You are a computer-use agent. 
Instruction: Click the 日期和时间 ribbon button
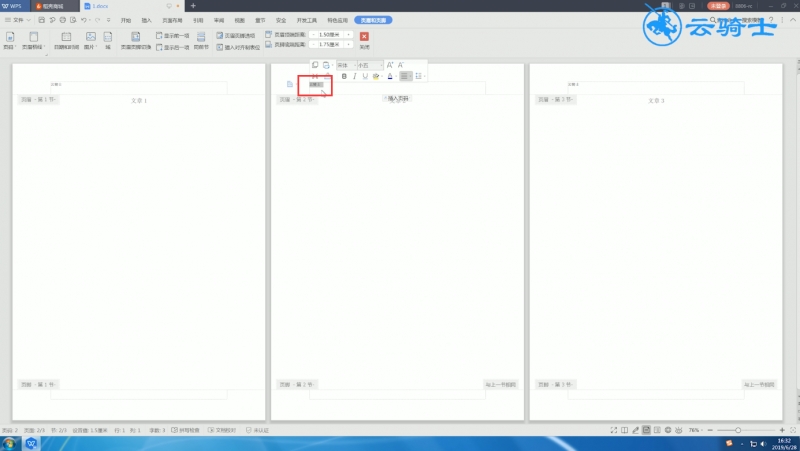click(x=66, y=40)
